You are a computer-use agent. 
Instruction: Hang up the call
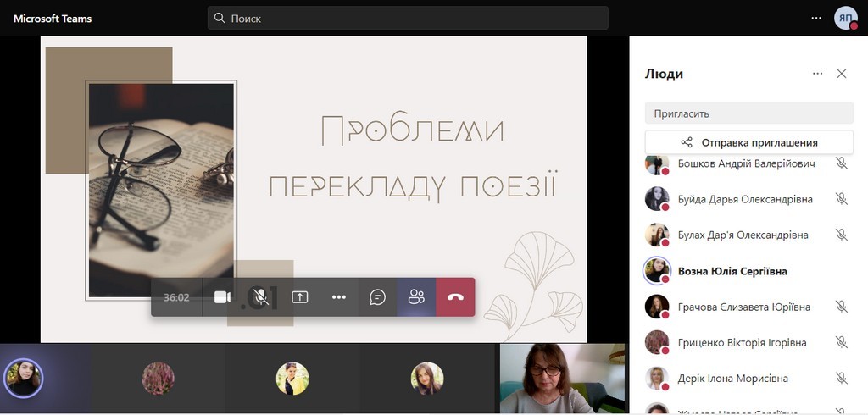point(455,297)
